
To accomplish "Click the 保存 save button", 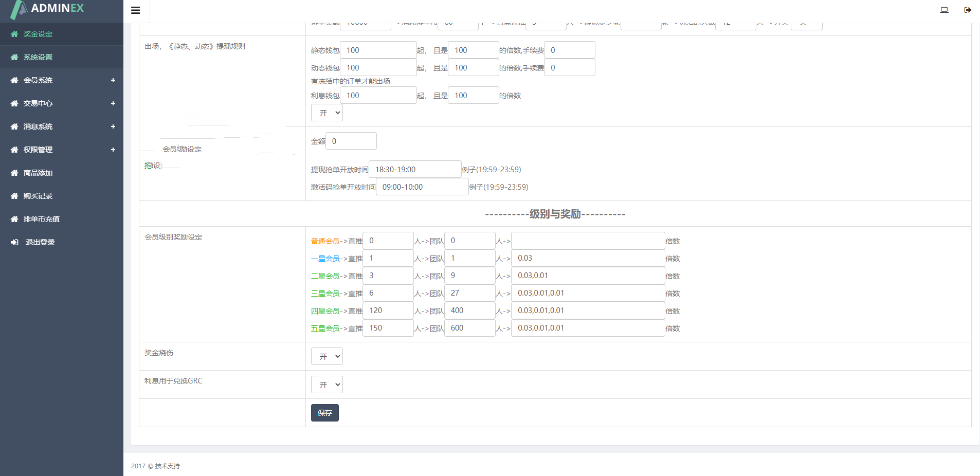I will pos(324,413).
